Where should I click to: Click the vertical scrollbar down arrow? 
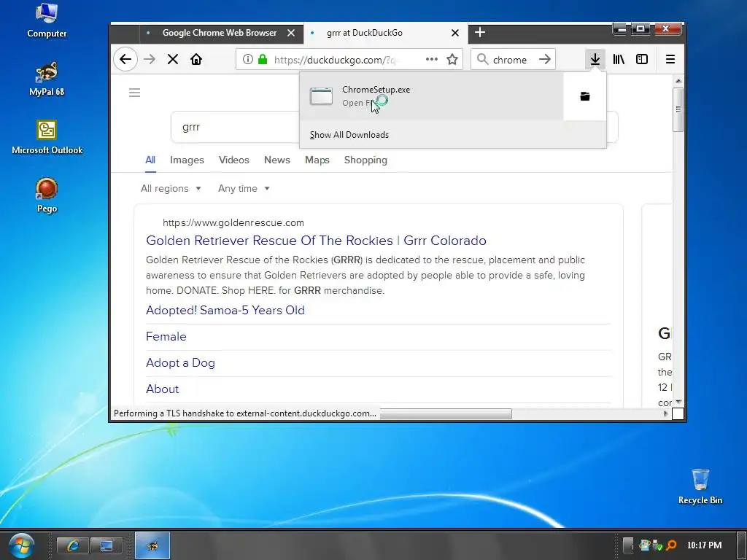pos(678,402)
